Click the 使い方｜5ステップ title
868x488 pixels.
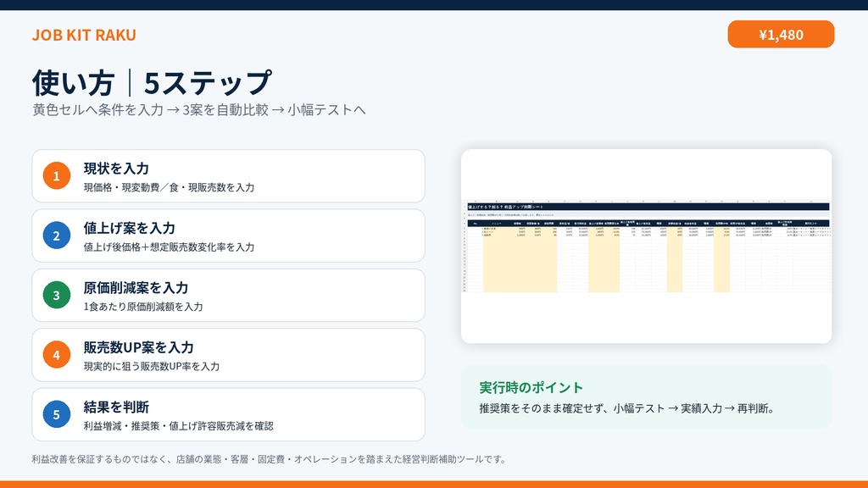tap(153, 82)
